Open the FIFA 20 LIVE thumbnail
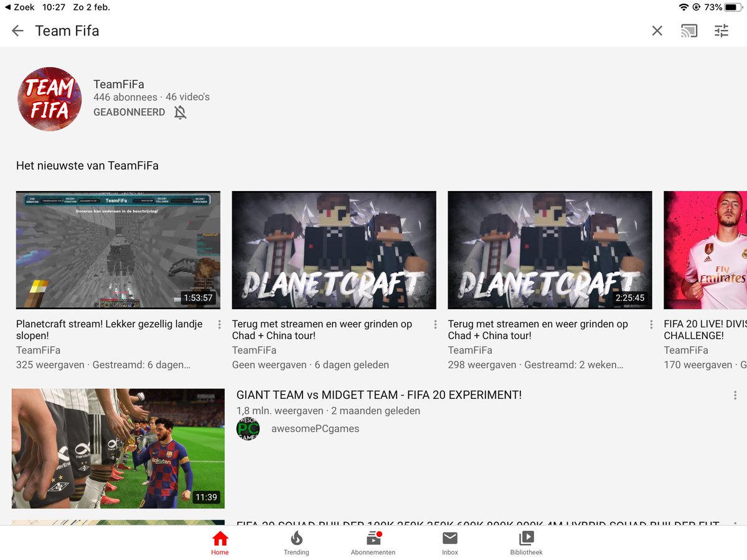Screen dimensions: 747x560 (x=705, y=250)
